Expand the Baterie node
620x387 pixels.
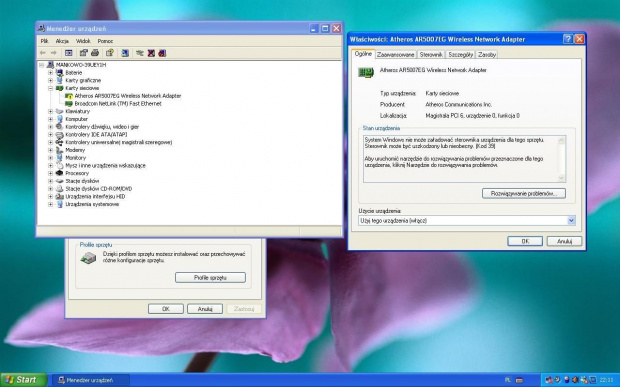point(50,73)
